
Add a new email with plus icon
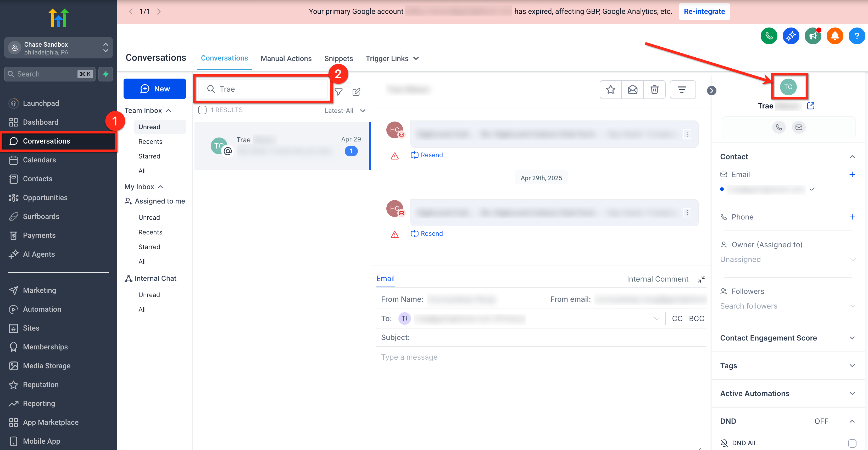pos(852,174)
